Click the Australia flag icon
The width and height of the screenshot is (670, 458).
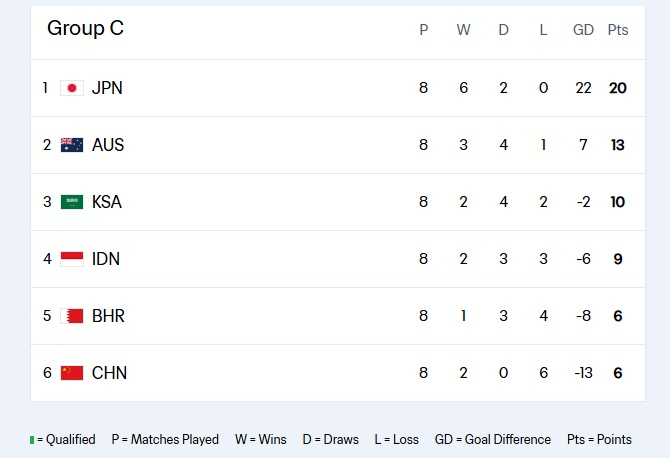(72, 145)
